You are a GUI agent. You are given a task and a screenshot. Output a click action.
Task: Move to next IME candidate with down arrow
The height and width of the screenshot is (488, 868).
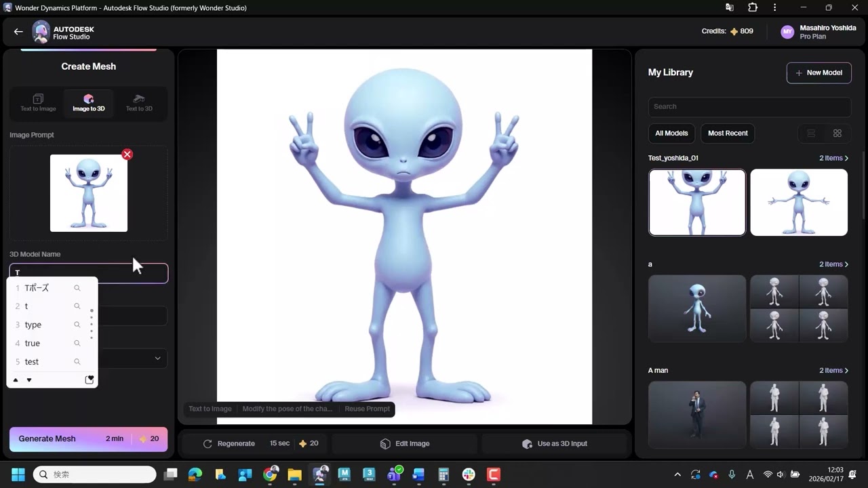pyautogui.click(x=29, y=380)
